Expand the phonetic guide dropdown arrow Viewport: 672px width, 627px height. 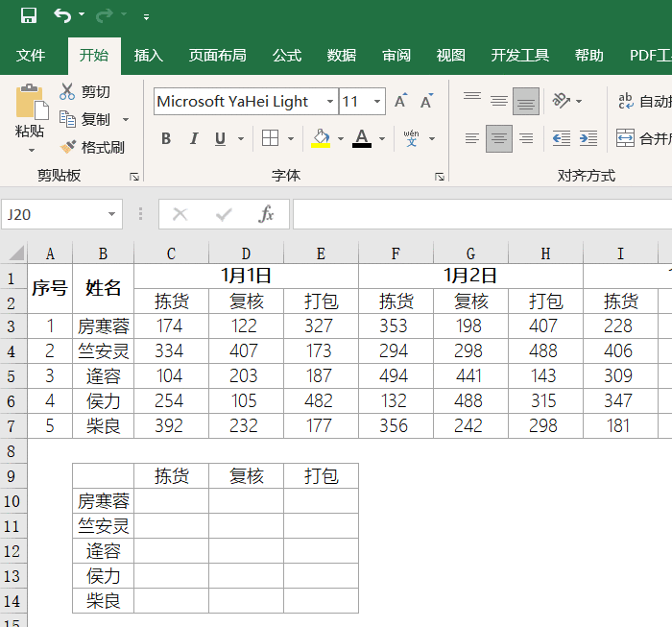pos(432,139)
